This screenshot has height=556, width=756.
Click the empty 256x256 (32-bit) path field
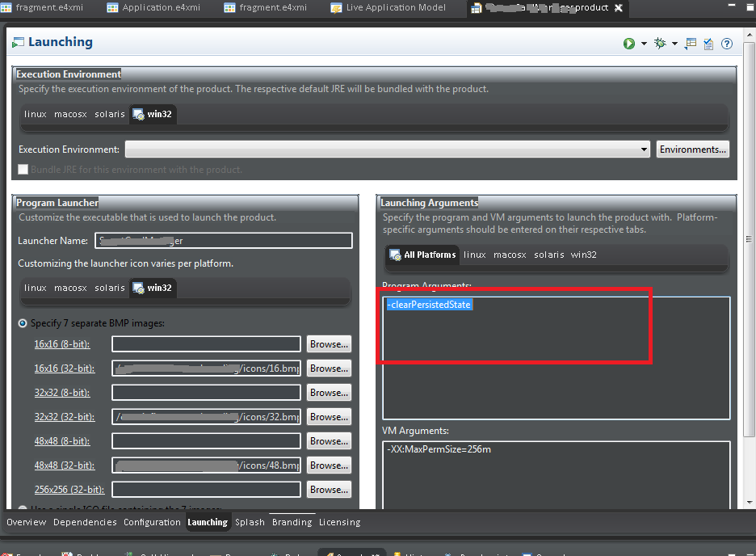[x=206, y=490]
